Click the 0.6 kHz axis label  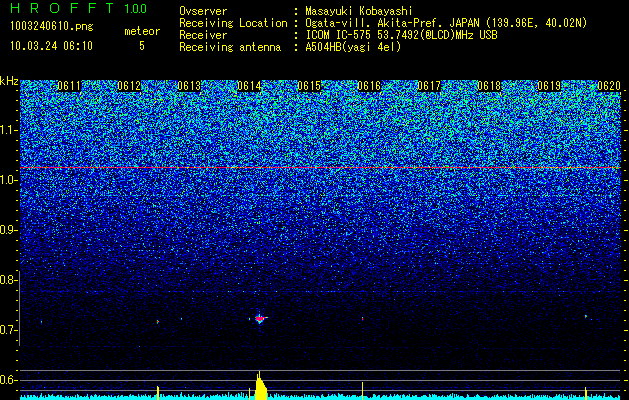pos(8,380)
